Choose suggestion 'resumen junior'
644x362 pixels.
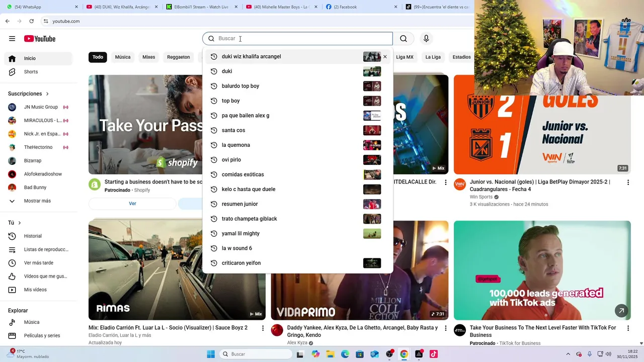coord(297,204)
